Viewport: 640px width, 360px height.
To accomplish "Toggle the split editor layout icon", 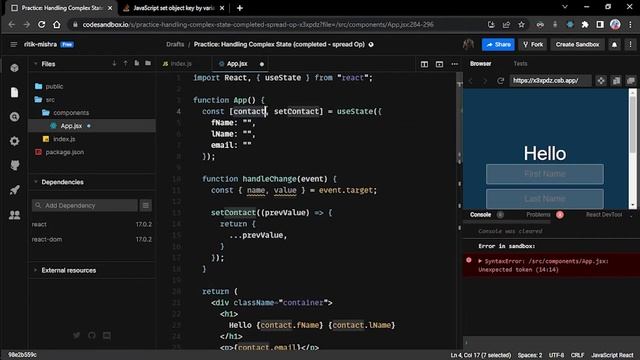I will [x=424, y=64].
